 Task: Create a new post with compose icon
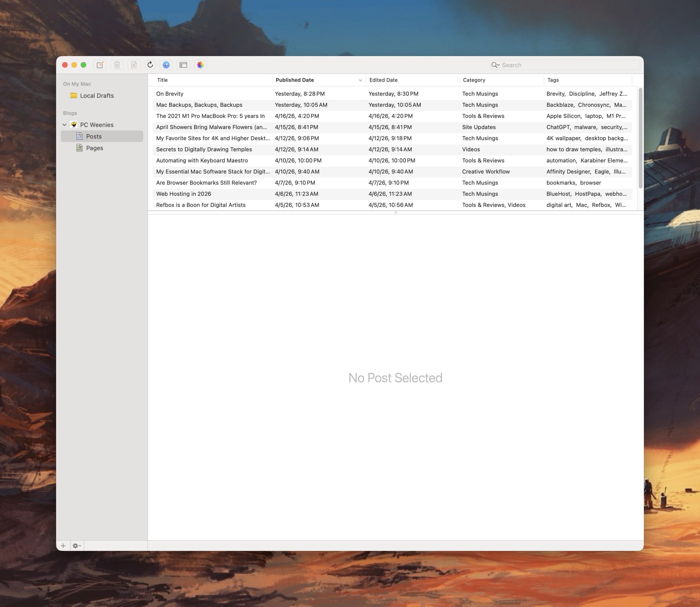[100, 65]
